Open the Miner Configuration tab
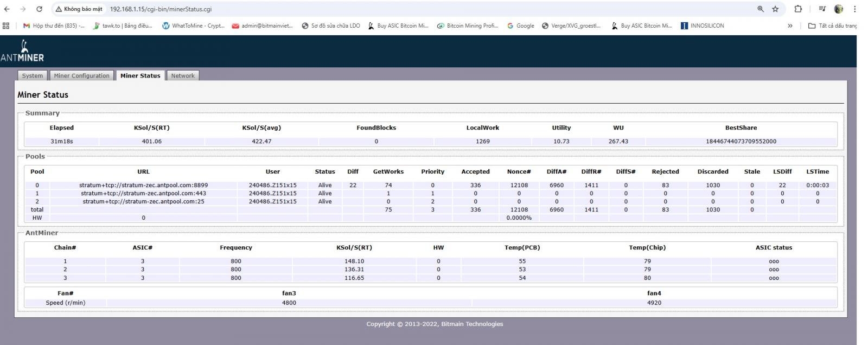The image size is (868, 345). click(x=81, y=75)
